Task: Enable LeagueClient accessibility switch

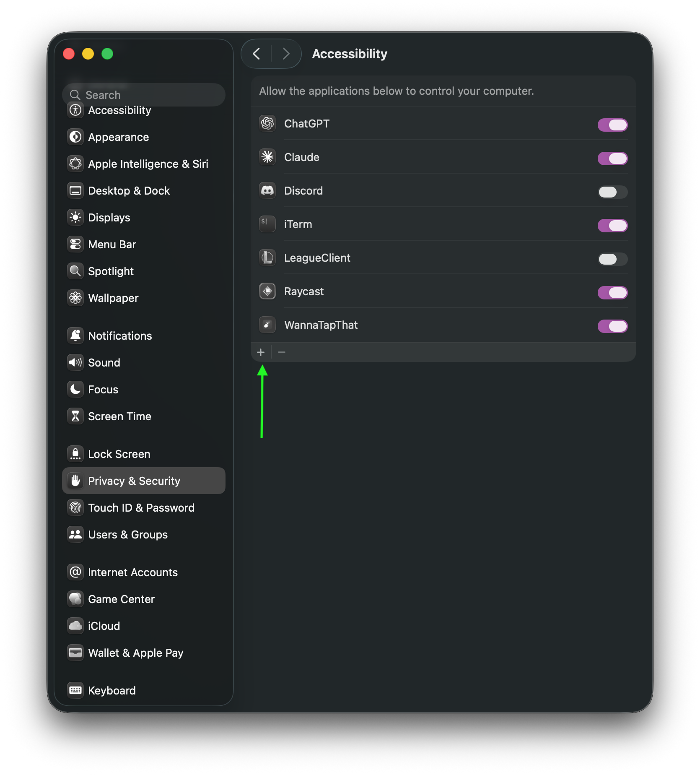Action: [x=612, y=259]
